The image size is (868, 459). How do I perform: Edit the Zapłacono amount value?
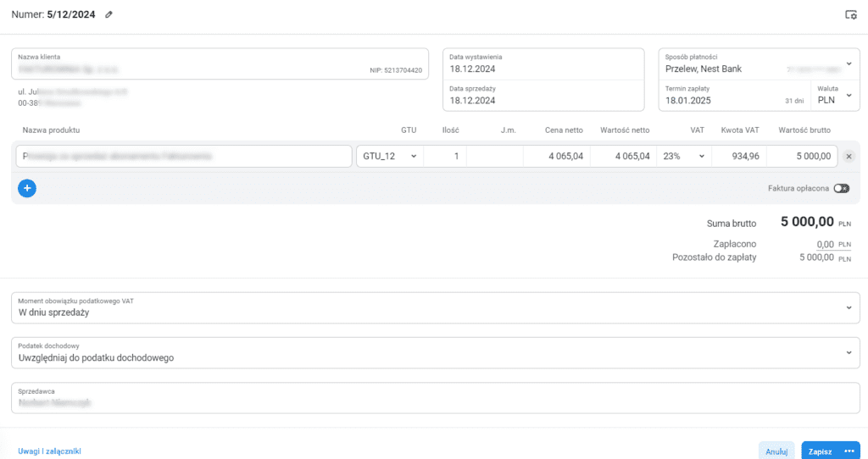tap(819, 244)
